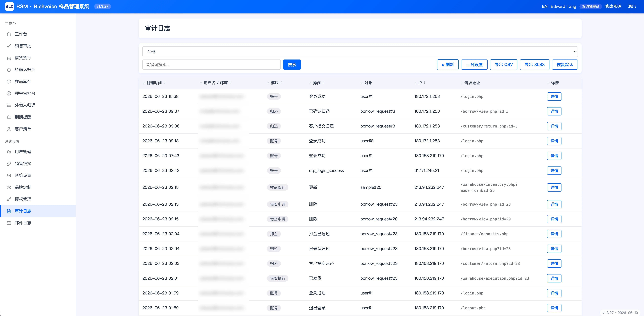Click the blue 搜索 button
The image size is (644, 316).
point(292,64)
